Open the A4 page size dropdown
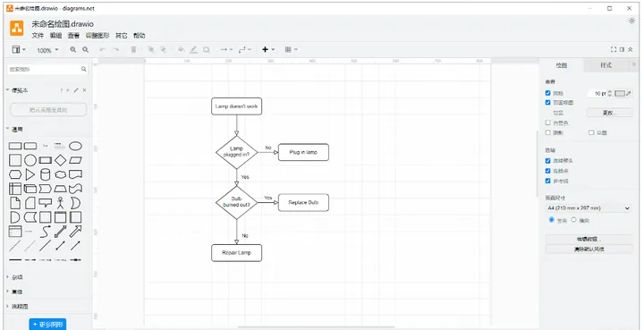 [589, 208]
